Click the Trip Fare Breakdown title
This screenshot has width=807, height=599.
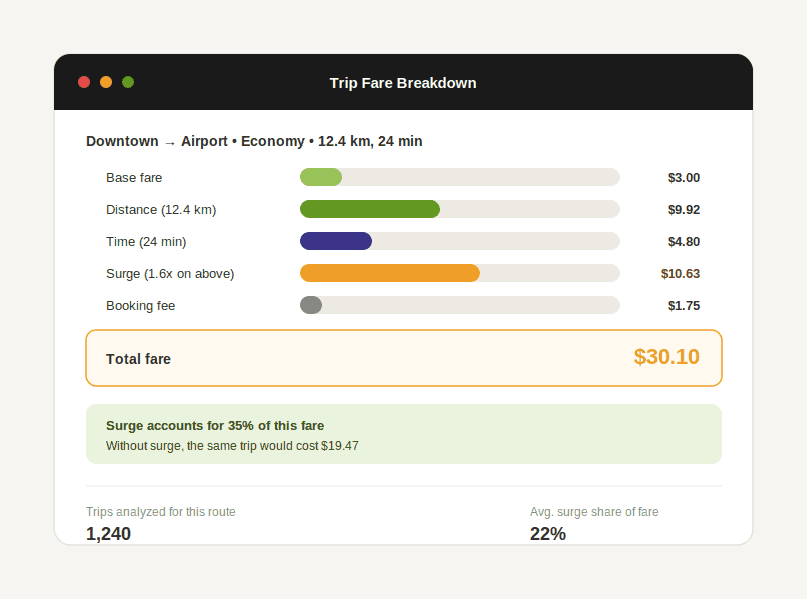(403, 83)
